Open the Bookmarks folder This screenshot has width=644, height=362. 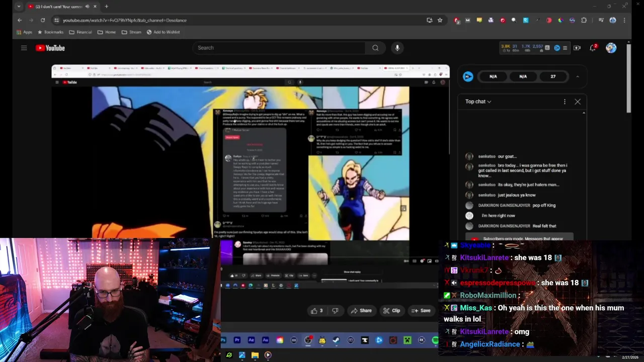coord(50,32)
